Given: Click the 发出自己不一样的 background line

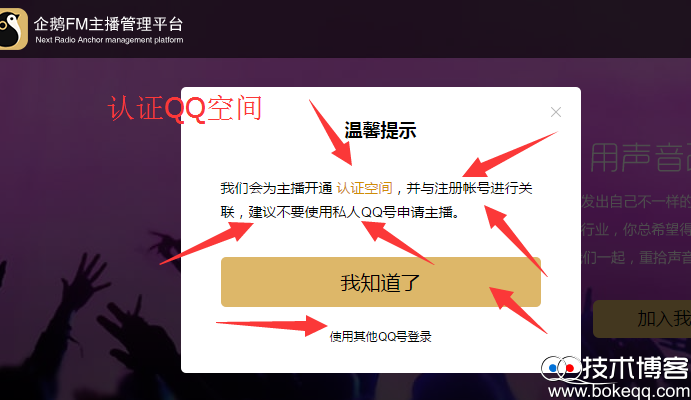Looking at the screenshot, I should coord(636,202).
